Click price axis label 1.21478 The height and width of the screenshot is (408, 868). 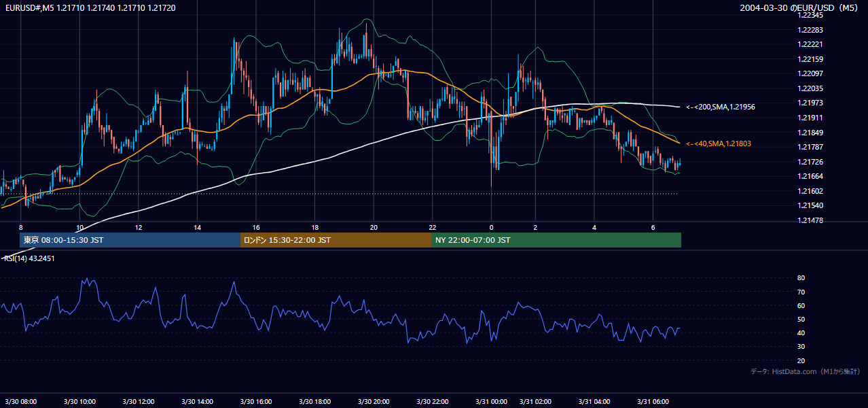coord(811,220)
